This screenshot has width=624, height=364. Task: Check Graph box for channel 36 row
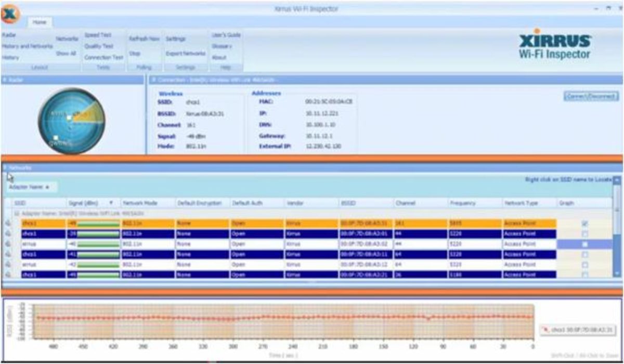[585, 275]
